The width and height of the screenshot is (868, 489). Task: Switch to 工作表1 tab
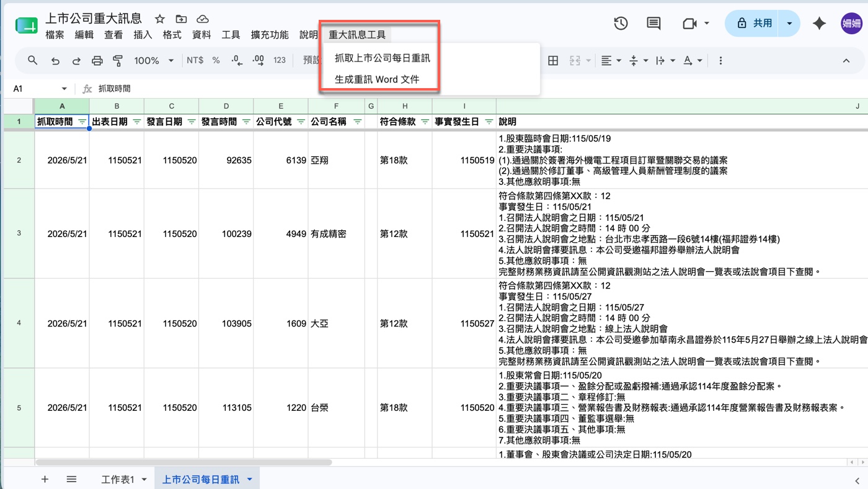click(x=118, y=480)
